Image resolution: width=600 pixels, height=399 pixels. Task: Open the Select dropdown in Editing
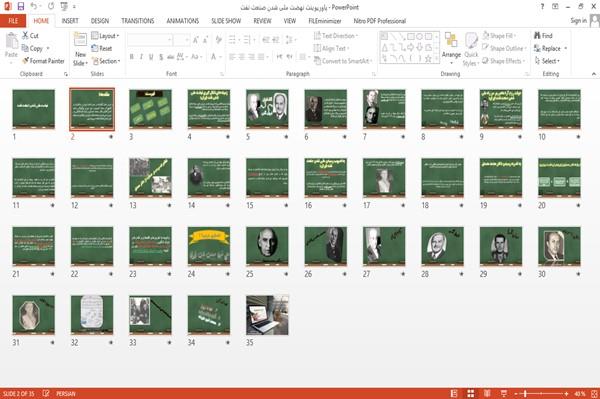click(547, 61)
